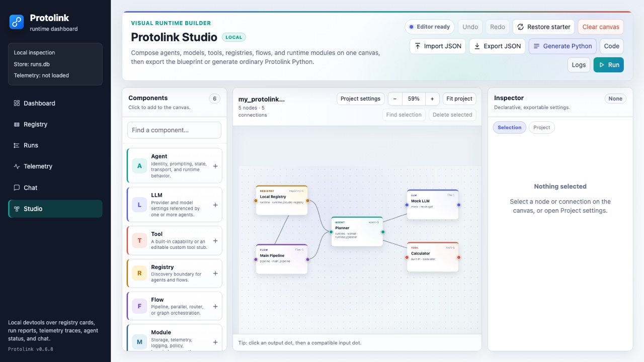The height and width of the screenshot is (362, 644).
Task: Select the Studio sidebar item
Action: [55, 209]
